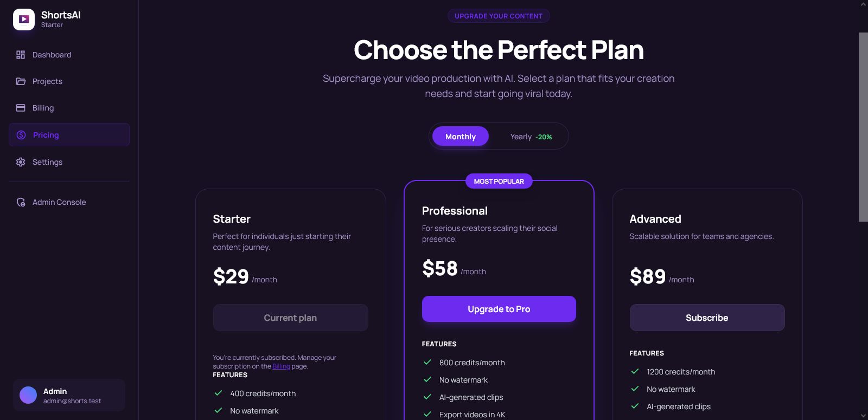The height and width of the screenshot is (420, 868).
Task: Open the Projects page
Action: point(47,81)
